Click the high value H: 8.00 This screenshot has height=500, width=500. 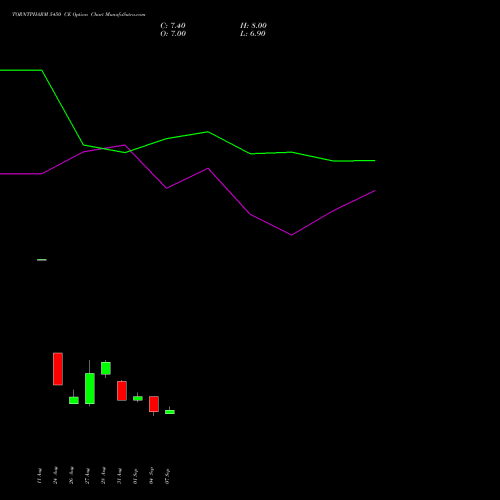point(253,26)
